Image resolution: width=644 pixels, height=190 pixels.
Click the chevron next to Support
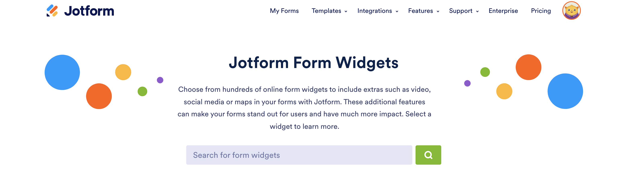[477, 11]
